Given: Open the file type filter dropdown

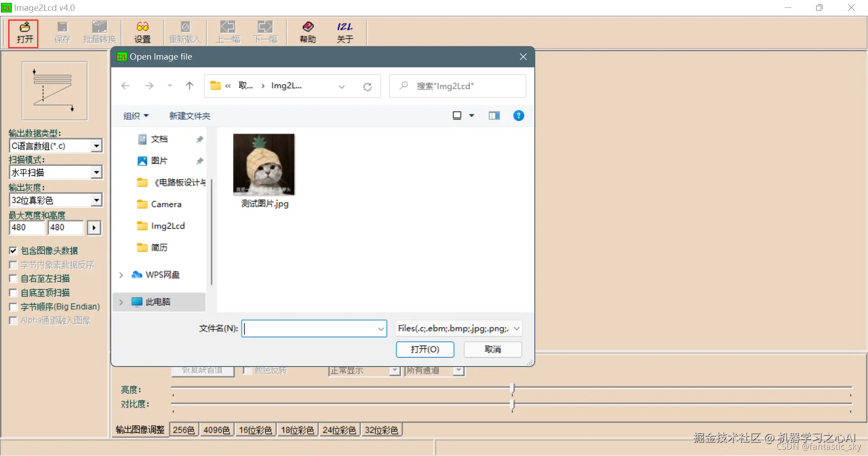Looking at the screenshot, I should 458,329.
